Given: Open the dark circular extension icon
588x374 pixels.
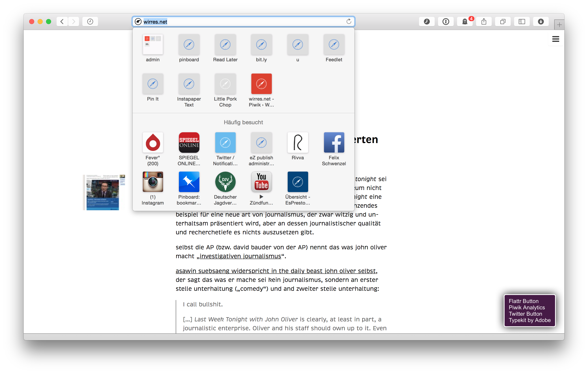Looking at the screenshot, I should [427, 22].
